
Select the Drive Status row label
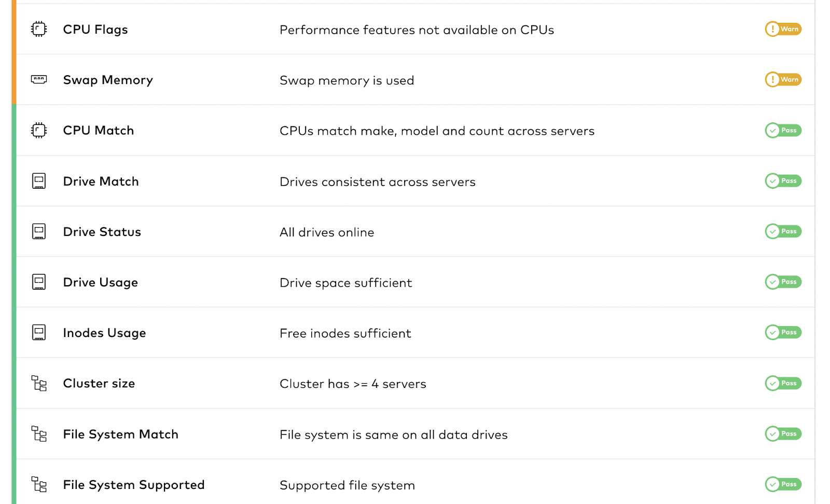click(102, 232)
